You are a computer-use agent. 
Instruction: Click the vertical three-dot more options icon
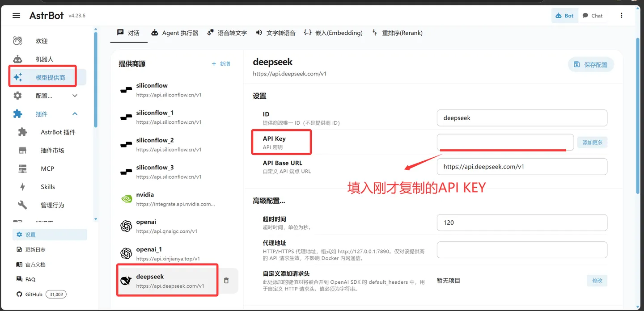point(621,16)
